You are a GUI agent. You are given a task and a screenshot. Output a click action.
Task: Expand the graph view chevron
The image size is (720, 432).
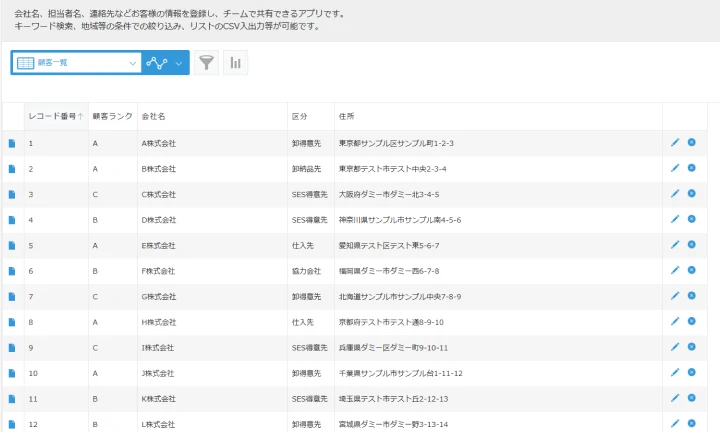(179, 63)
